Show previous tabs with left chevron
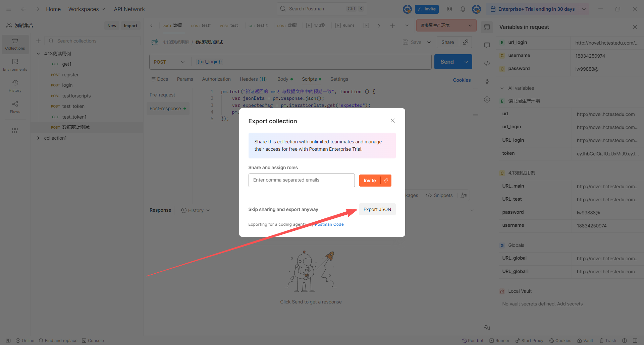 tap(151, 26)
